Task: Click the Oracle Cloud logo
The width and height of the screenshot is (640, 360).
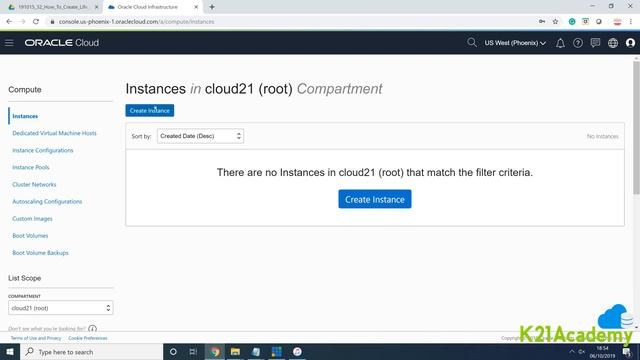Action: click(x=62, y=43)
